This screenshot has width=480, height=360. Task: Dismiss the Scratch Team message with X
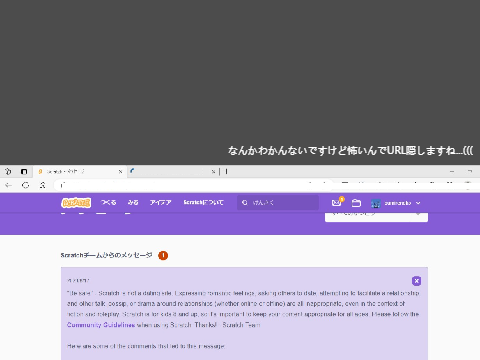click(x=416, y=281)
